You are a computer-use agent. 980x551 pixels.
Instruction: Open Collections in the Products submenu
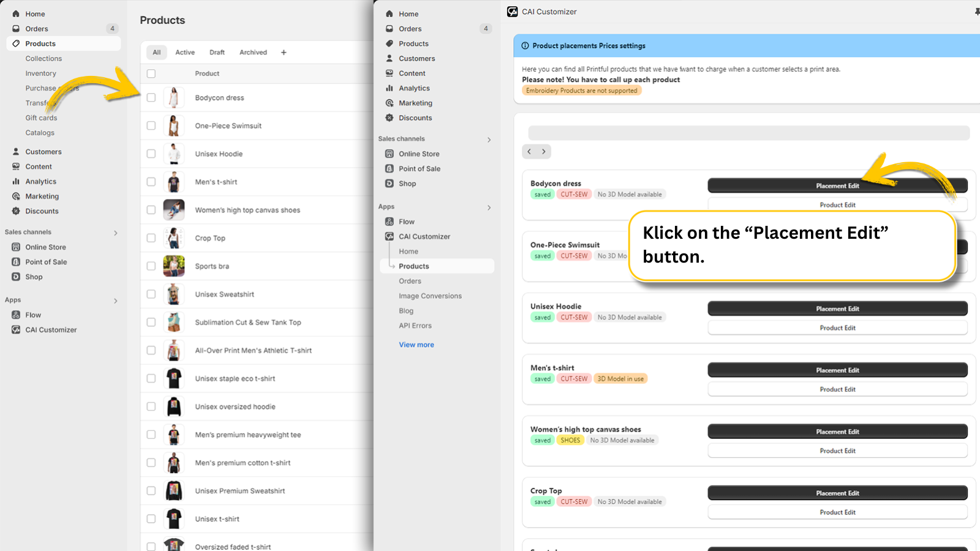pos(43,59)
